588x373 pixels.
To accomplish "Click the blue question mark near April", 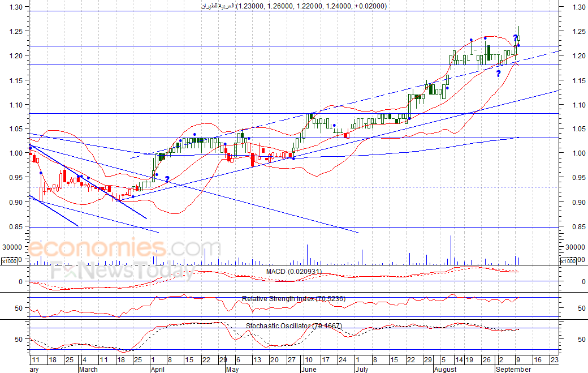I will pyautogui.click(x=167, y=179).
